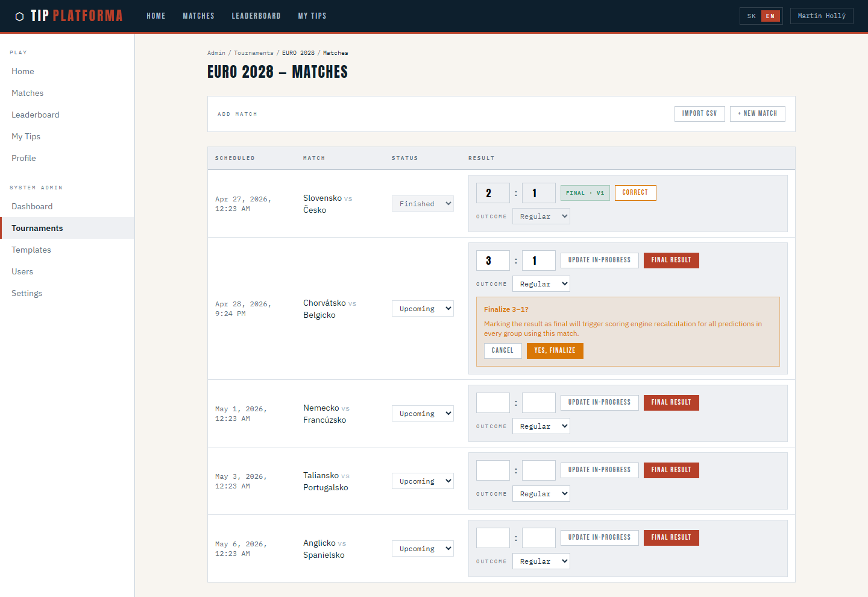Expand outcome dropdown for Nemecko vs Francúzsko

click(x=541, y=426)
